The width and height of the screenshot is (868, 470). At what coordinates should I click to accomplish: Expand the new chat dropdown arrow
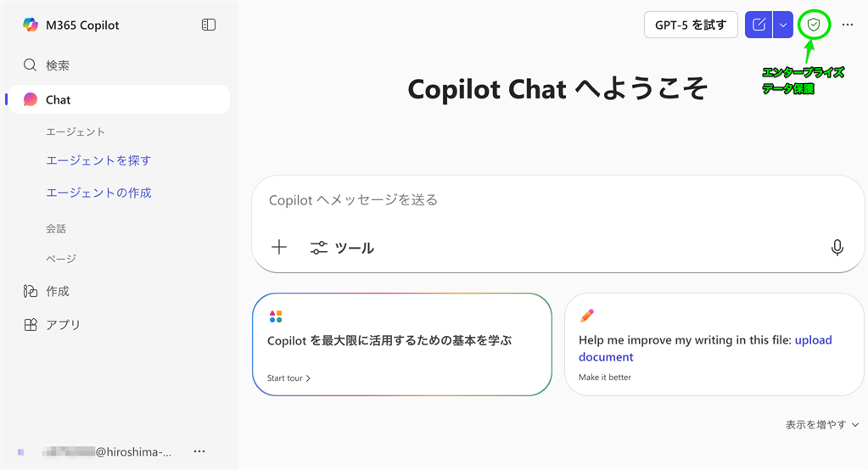coord(783,25)
